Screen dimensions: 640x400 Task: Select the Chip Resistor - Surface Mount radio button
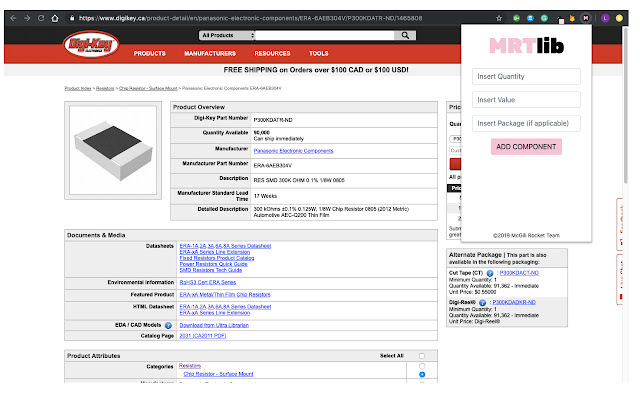pyautogui.click(x=422, y=374)
